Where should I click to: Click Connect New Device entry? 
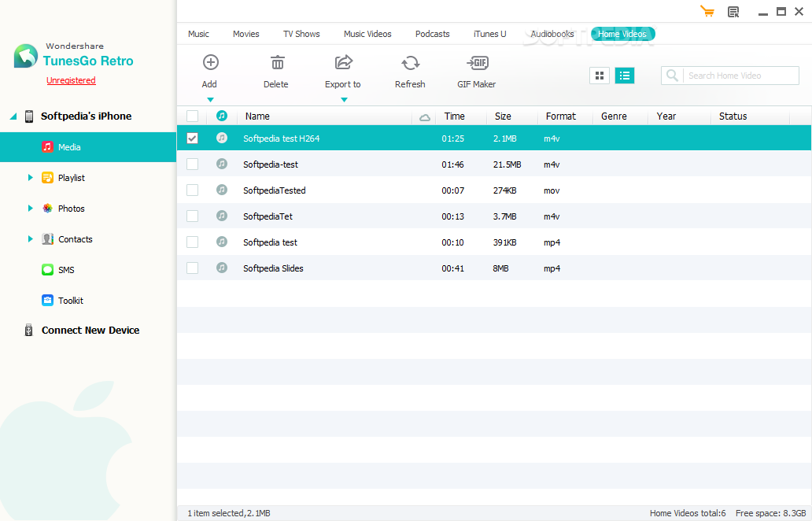point(90,331)
